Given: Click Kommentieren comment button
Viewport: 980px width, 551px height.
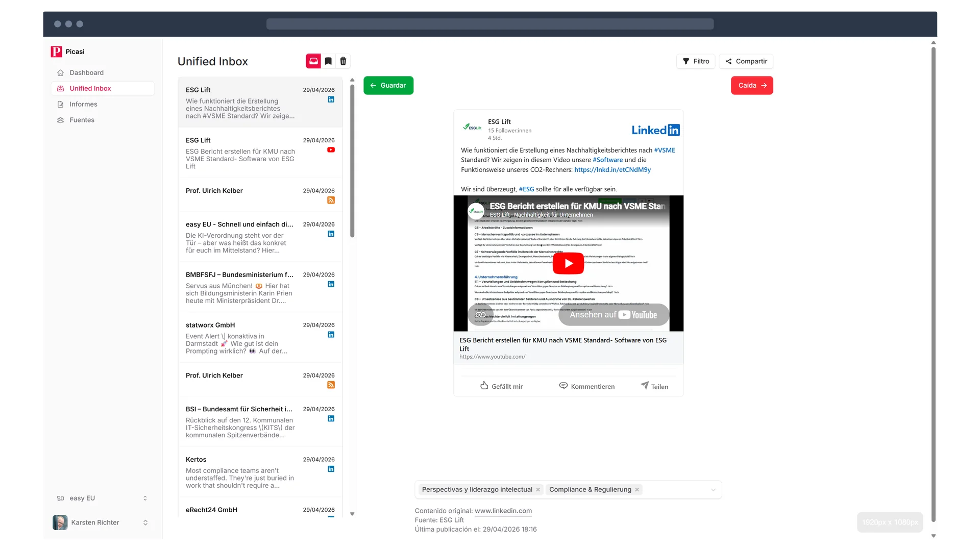Looking at the screenshot, I should point(587,386).
